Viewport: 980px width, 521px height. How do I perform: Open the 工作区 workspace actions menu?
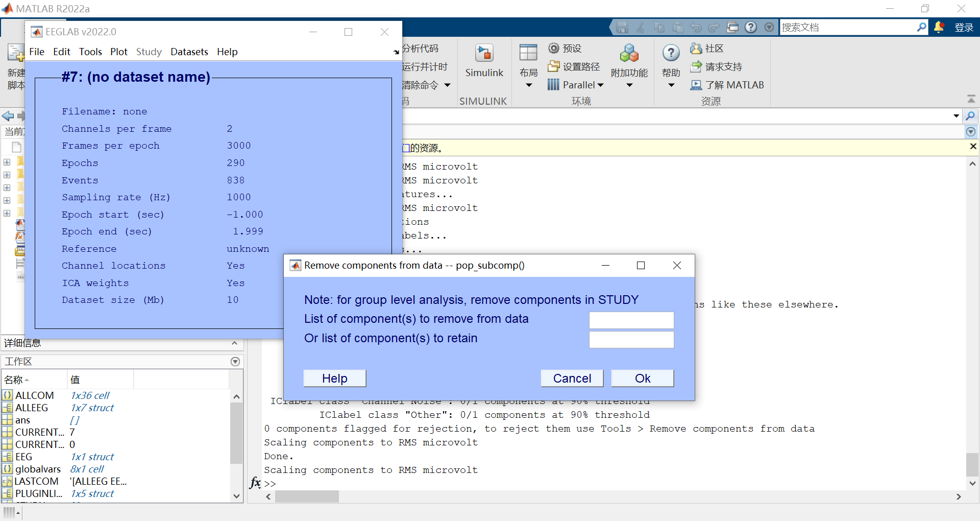(235, 362)
